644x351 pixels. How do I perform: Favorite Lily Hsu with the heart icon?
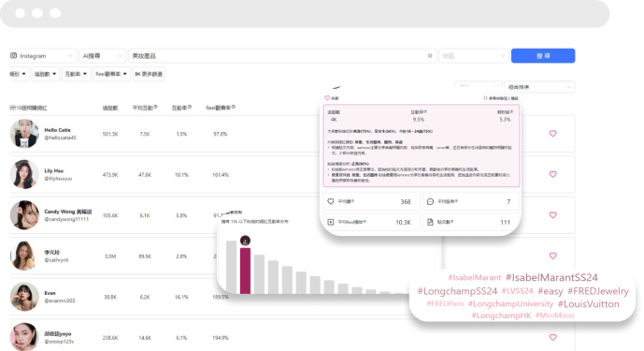(x=552, y=174)
